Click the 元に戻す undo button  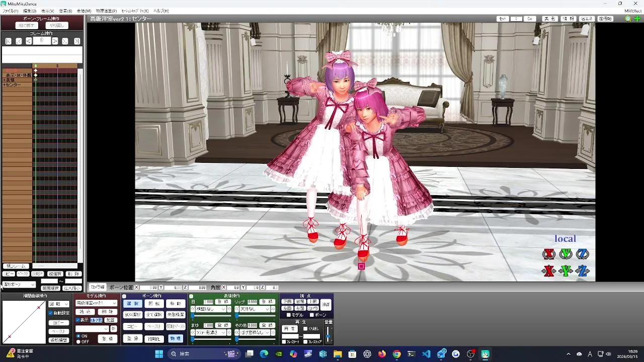click(27, 26)
